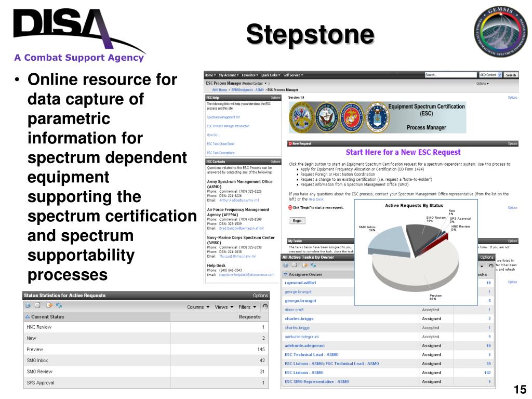Open the Views dropdown
This screenshot has height=399, width=532.
[x=224, y=307]
